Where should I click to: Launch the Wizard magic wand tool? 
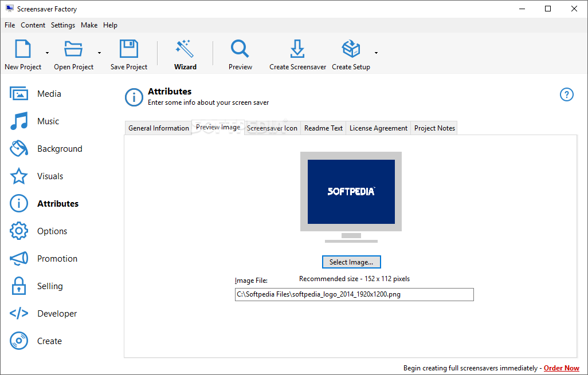click(185, 48)
